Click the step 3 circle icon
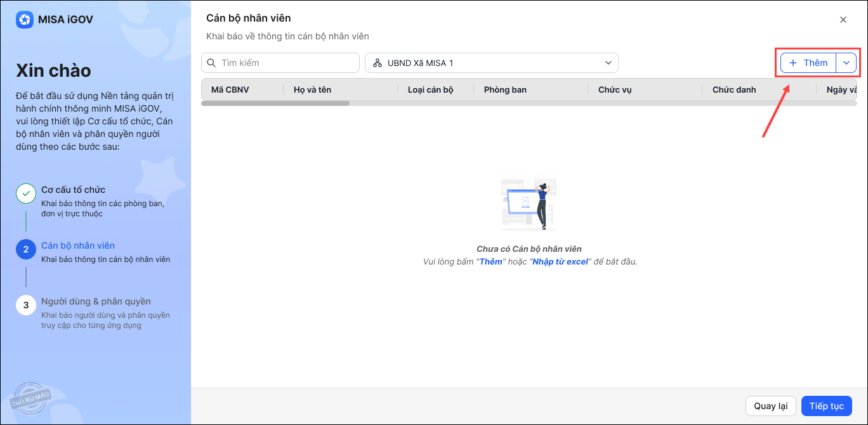 [26, 305]
